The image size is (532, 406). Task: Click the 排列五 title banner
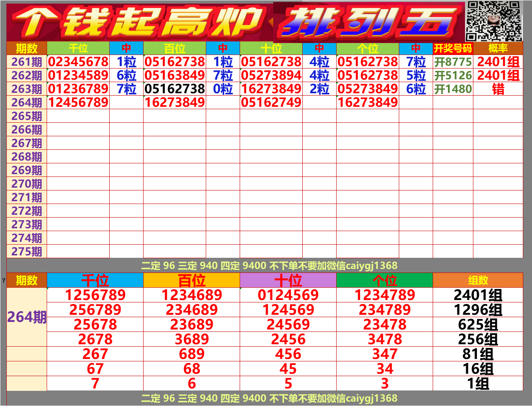tap(367, 22)
